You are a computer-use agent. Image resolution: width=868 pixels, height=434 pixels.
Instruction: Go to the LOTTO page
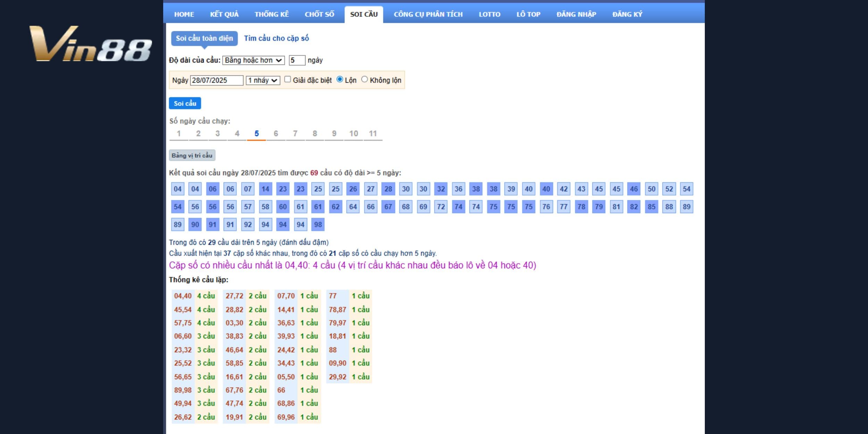point(490,14)
